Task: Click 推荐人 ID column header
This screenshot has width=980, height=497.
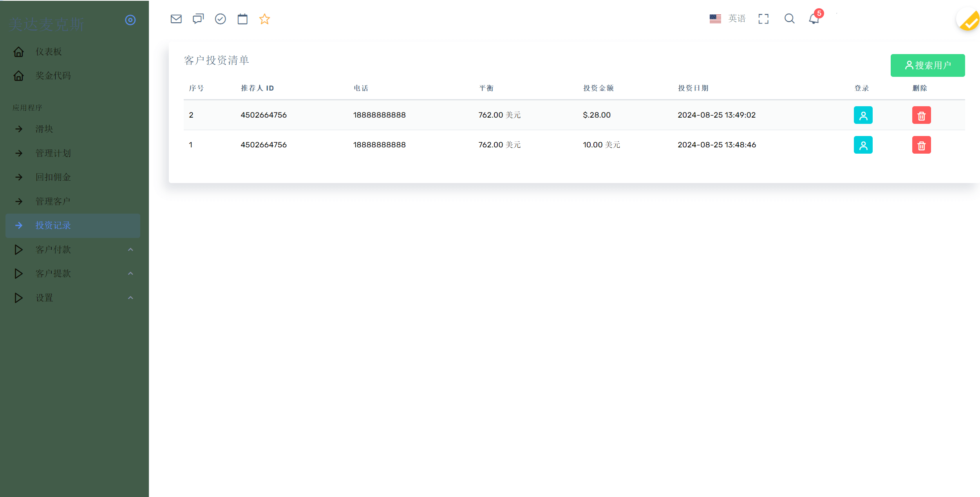Action: [257, 88]
